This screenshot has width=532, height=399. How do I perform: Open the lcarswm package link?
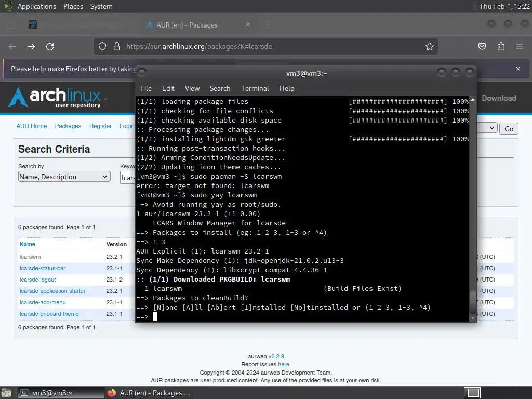[x=30, y=257]
